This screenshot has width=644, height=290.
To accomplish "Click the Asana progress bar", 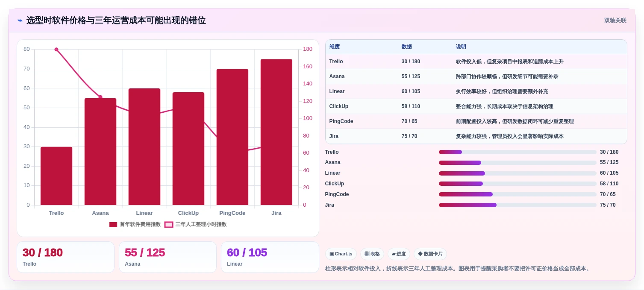I will (x=518, y=163).
